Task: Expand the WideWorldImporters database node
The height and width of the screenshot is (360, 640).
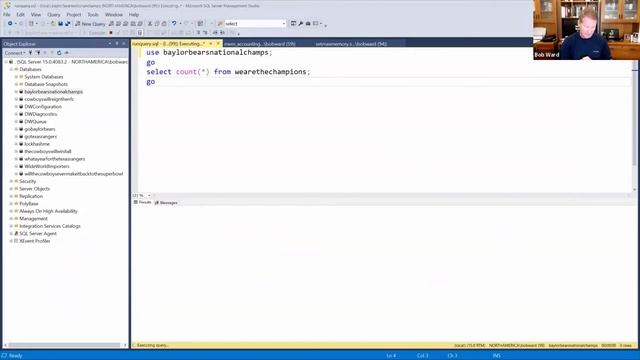Action: pyautogui.click(x=16, y=166)
